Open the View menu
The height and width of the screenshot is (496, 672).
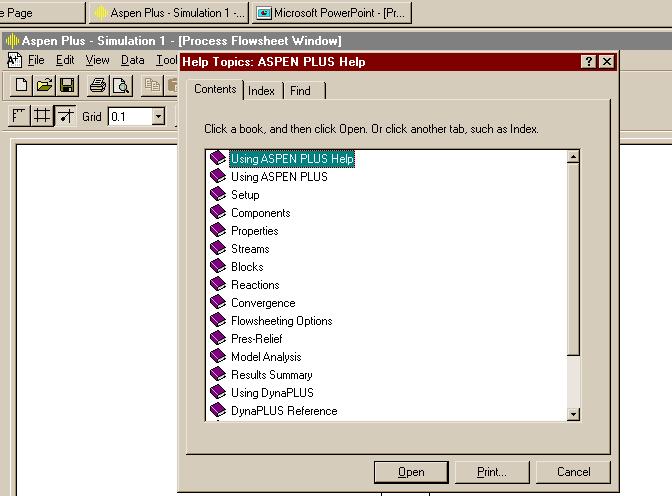tap(97, 60)
